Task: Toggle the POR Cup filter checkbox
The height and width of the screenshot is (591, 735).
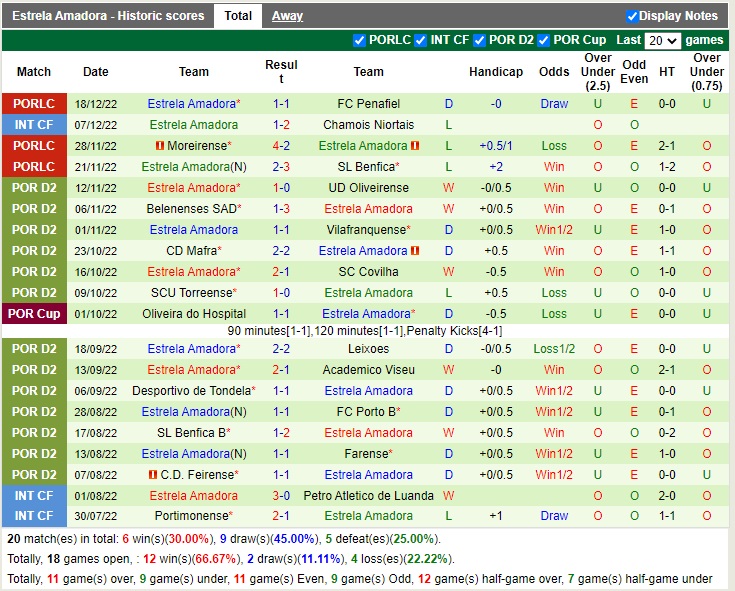Action: 543,41
